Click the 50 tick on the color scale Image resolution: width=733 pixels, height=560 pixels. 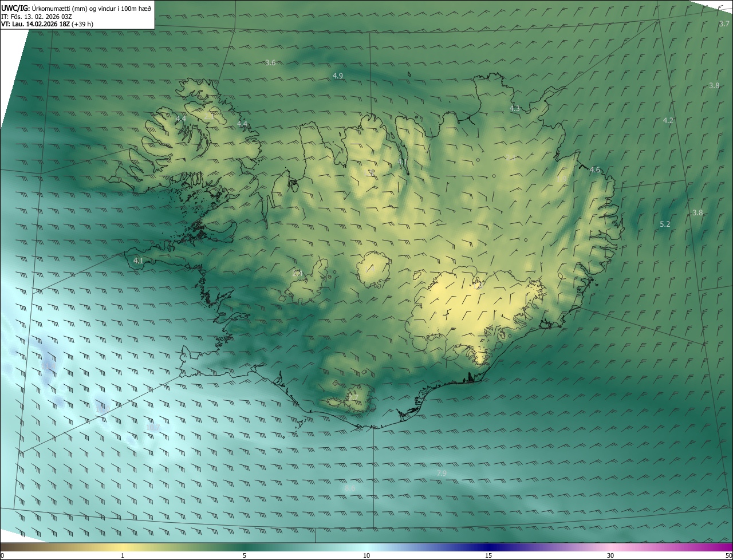[x=728, y=555]
